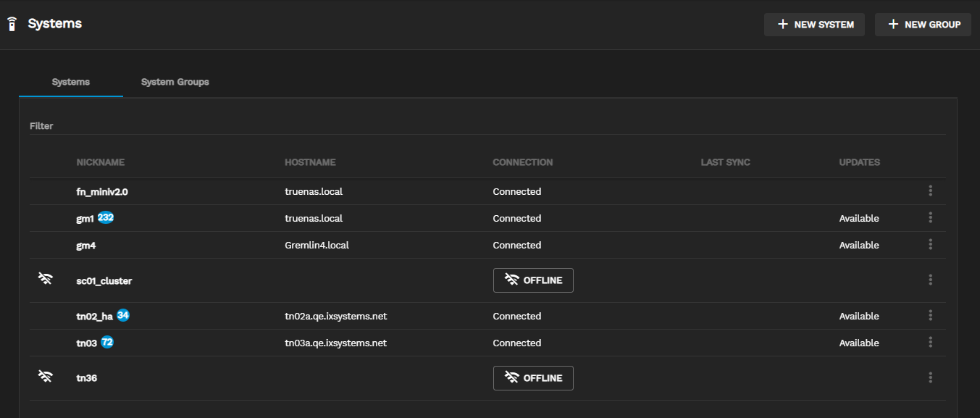The width and height of the screenshot is (980, 418).
Task: Open three-dot menu for gm4 row
Action: click(x=930, y=245)
